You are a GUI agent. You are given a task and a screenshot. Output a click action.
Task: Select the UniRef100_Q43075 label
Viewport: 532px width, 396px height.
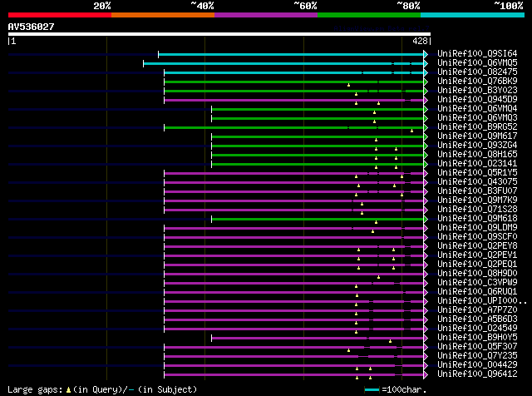coord(477,182)
